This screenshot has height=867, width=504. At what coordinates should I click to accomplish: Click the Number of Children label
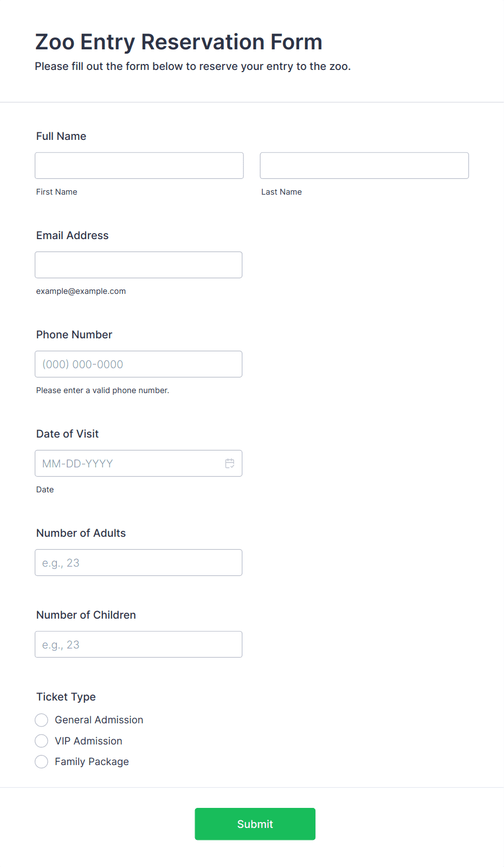click(x=86, y=615)
